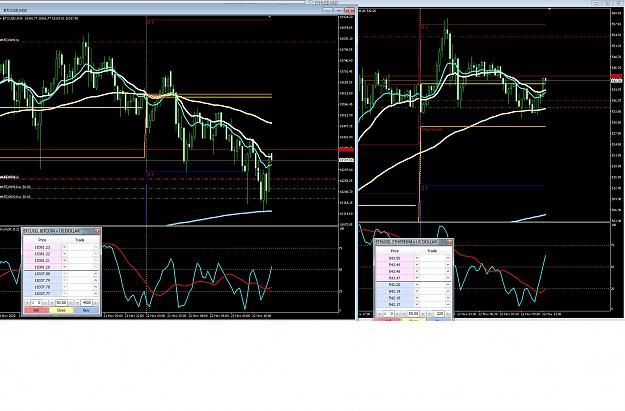Viewport: 625px width, 411px height.
Task: Close the BTCUSD depth of market panel
Action: pos(98,231)
